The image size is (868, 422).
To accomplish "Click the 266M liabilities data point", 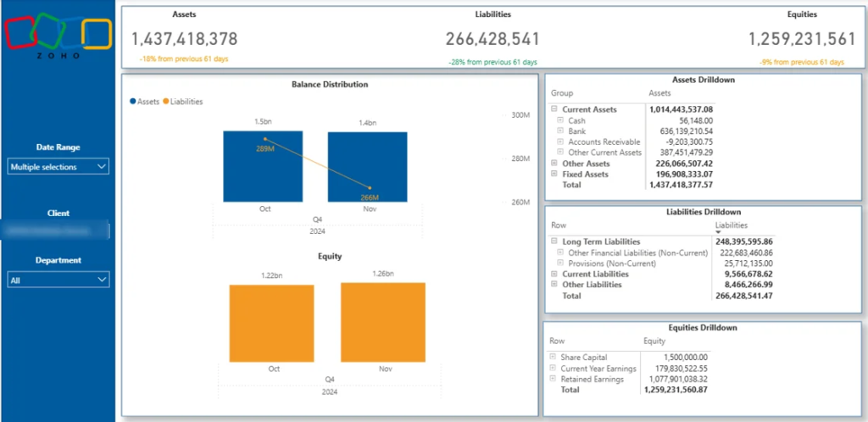I will (370, 188).
